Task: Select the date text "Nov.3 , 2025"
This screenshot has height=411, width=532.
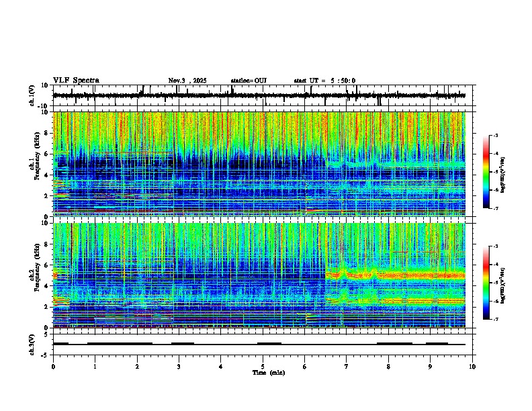Action: 187,81
